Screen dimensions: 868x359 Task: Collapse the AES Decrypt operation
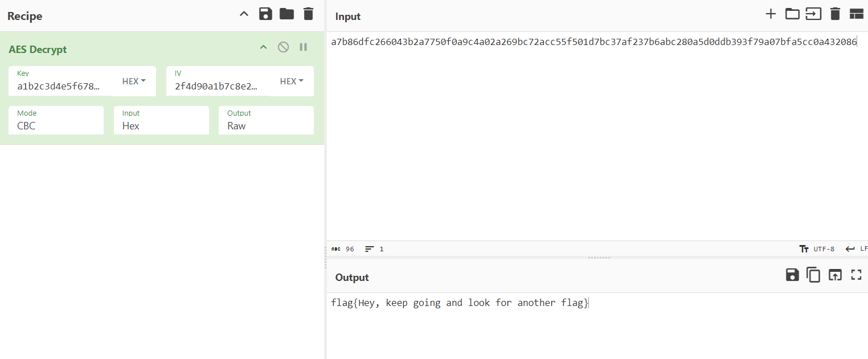pos(263,47)
